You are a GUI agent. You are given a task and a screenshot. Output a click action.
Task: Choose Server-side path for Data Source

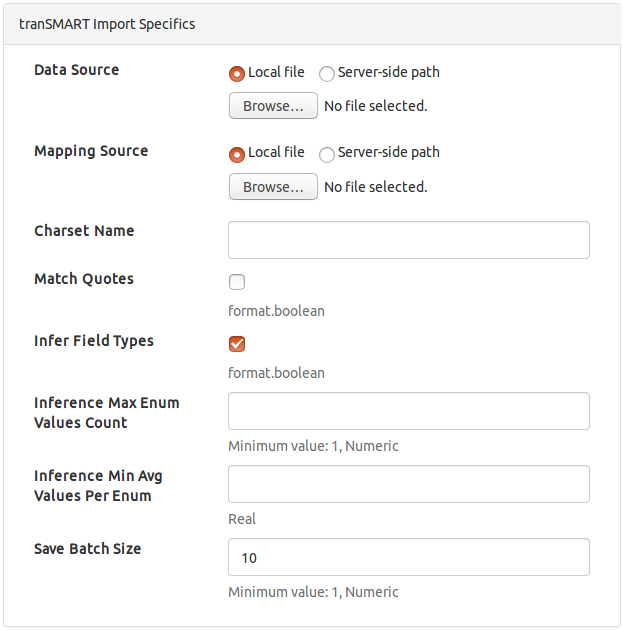[327, 73]
